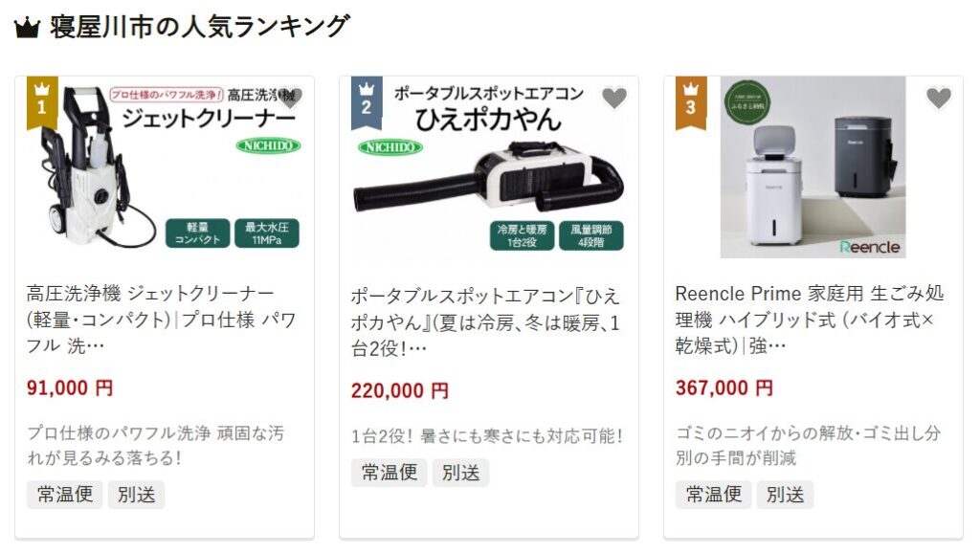
Task: Open ポータブルスポットエアコン title link
Action: point(485,321)
